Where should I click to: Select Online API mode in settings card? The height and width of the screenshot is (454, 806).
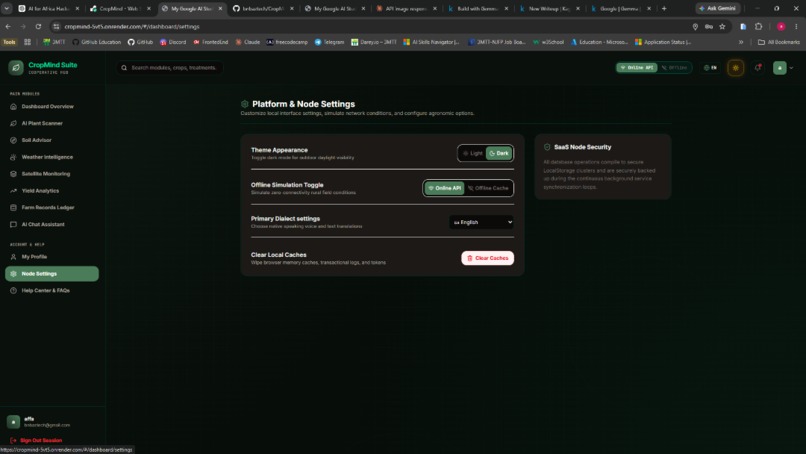click(x=445, y=188)
